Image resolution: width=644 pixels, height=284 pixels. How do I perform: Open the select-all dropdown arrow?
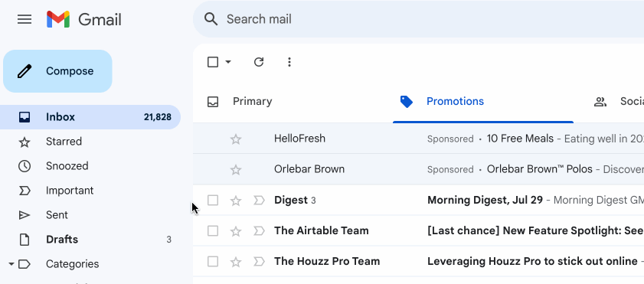tap(228, 62)
